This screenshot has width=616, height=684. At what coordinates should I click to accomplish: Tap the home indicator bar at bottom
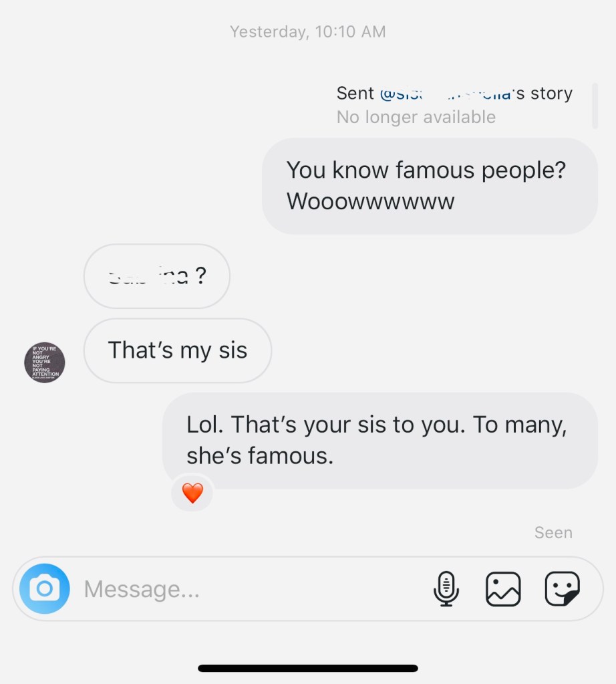pos(308,668)
